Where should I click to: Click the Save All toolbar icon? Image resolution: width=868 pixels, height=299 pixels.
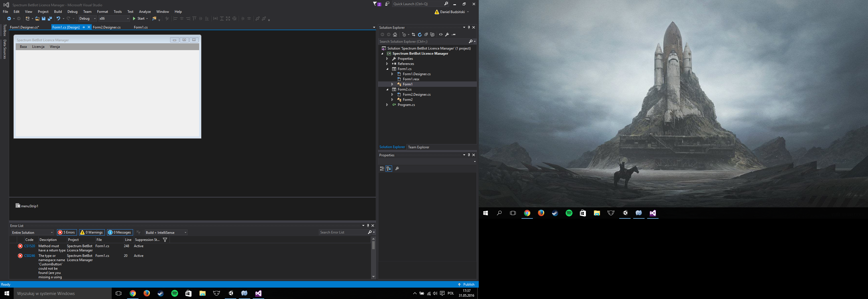pyautogui.click(x=50, y=19)
